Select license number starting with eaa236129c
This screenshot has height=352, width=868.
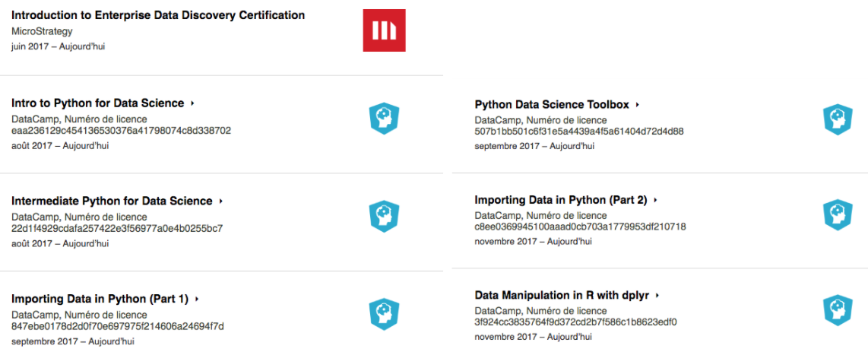122,132
